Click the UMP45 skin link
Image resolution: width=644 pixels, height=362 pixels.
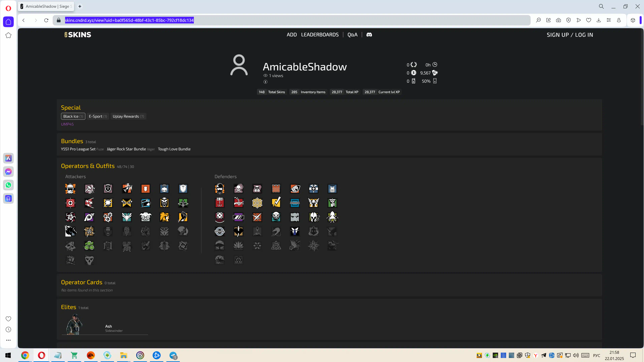click(x=67, y=124)
